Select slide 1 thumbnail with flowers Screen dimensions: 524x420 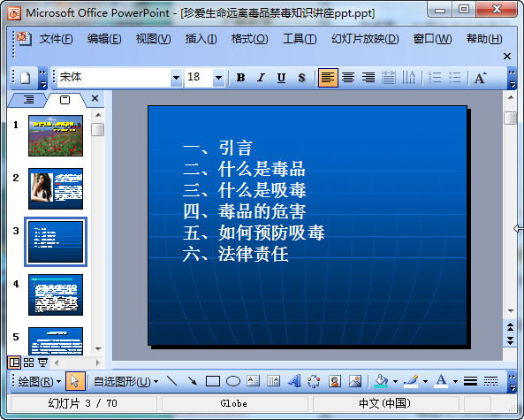56,135
